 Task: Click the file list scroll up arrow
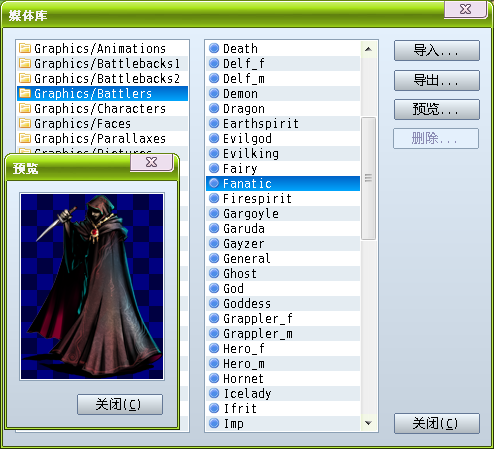click(368, 49)
